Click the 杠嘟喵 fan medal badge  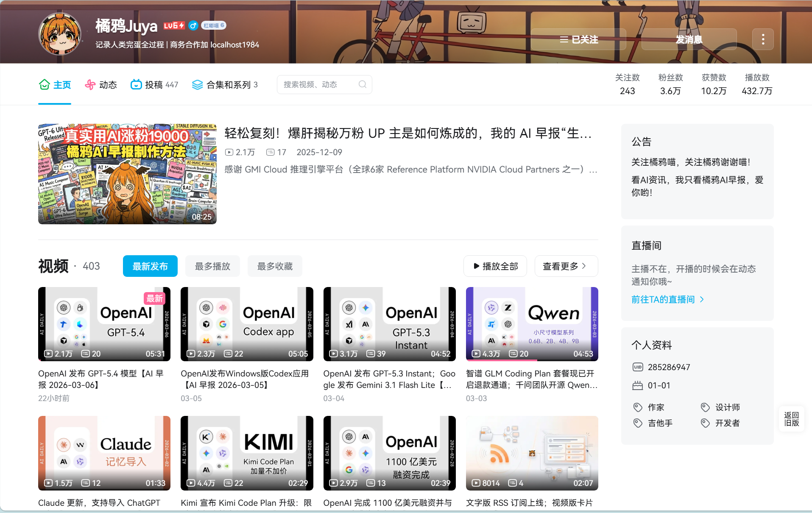213,25
